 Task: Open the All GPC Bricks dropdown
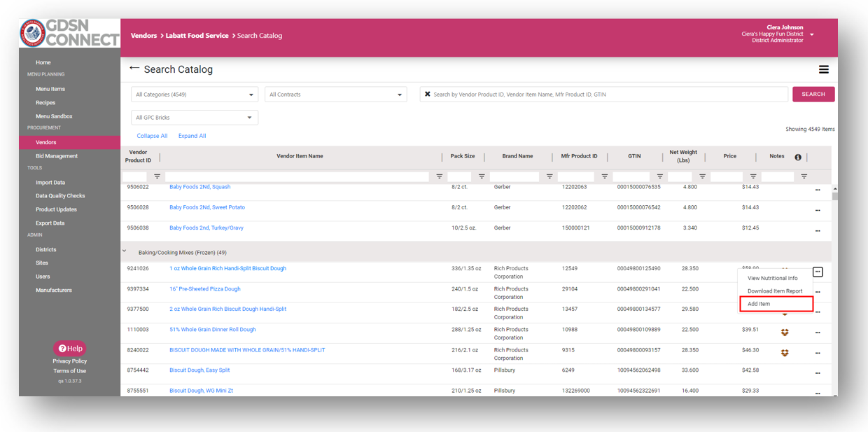pyautogui.click(x=195, y=118)
